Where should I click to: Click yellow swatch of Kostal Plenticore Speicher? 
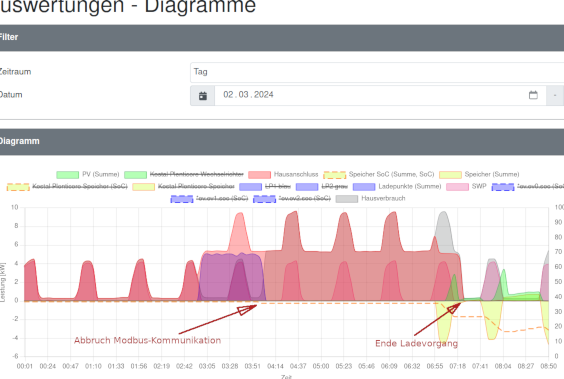pyautogui.click(x=144, y=187)
